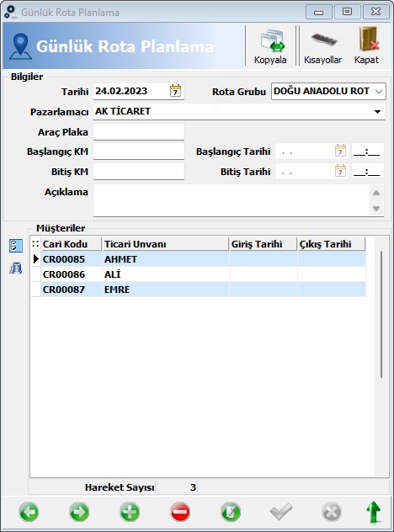Expand the Pazarlamacı dropdown arrow
This screenshot has width=394, height=532.
coord(377,112)
